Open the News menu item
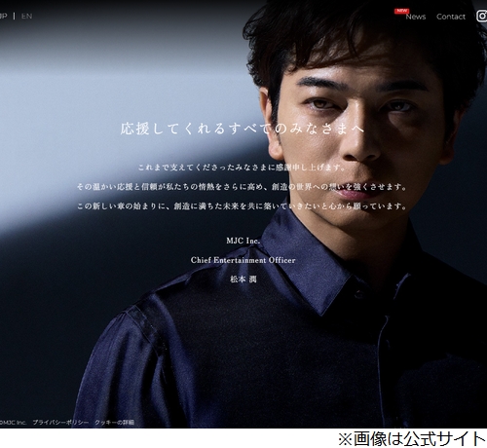The width and height of the screenshot is (487, 448). (416, 17)
